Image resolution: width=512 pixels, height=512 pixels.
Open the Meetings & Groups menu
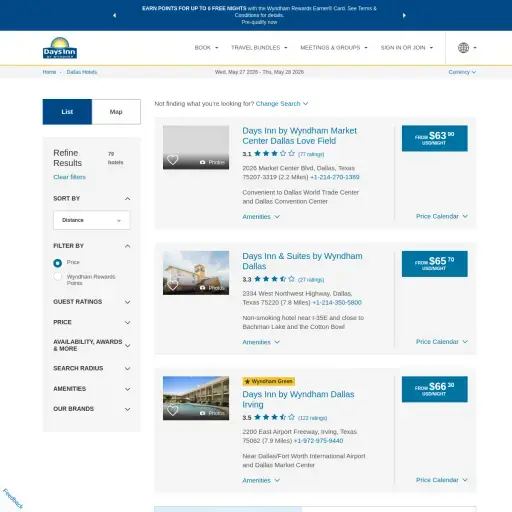[x=334, y=48]
